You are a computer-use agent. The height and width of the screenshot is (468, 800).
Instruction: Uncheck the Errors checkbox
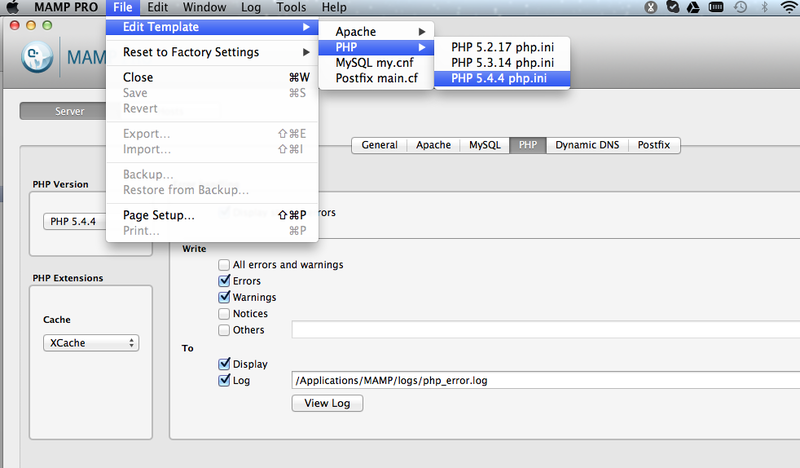[224, 281]
